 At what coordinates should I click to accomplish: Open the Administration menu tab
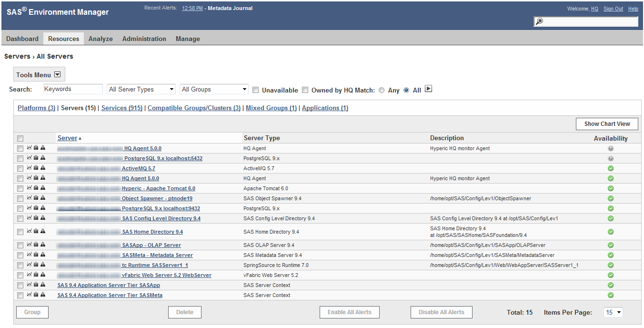point(144,39)
